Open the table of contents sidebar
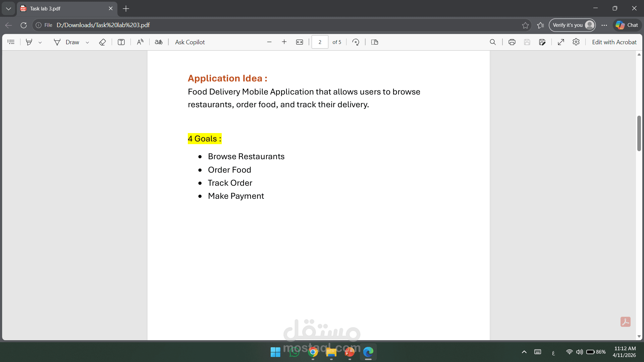 click(x=11, y=42)
